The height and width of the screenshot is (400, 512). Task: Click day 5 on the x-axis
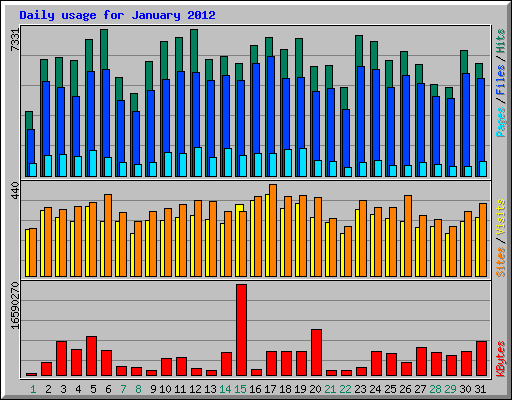click(x=93, y=389)
